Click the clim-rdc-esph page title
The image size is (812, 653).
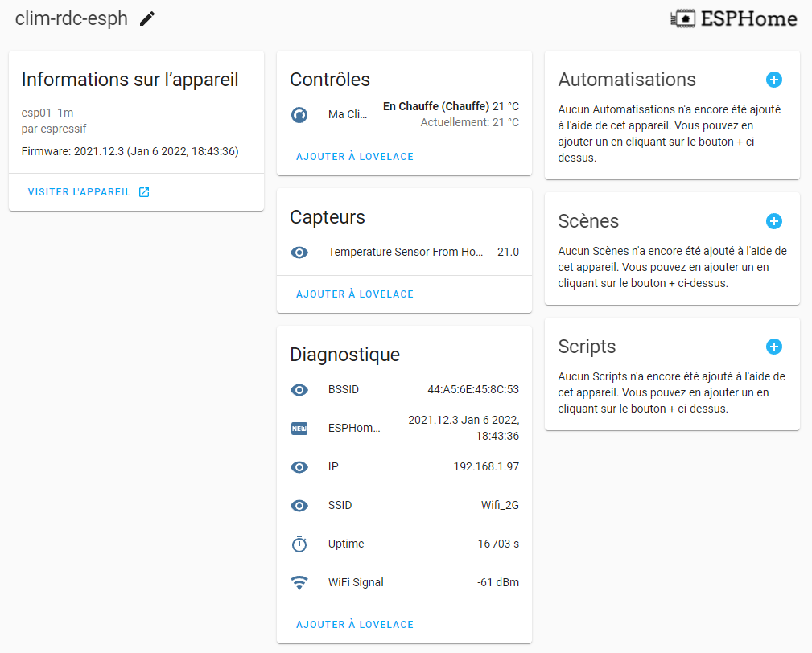point(72,18)
